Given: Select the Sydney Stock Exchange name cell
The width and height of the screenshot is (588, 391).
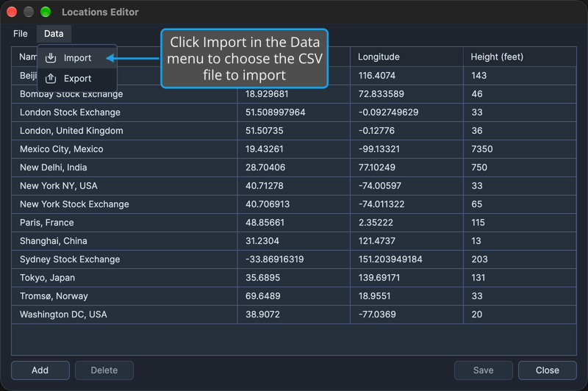Looking at the screenshot, I should click(x=124, y=259).
